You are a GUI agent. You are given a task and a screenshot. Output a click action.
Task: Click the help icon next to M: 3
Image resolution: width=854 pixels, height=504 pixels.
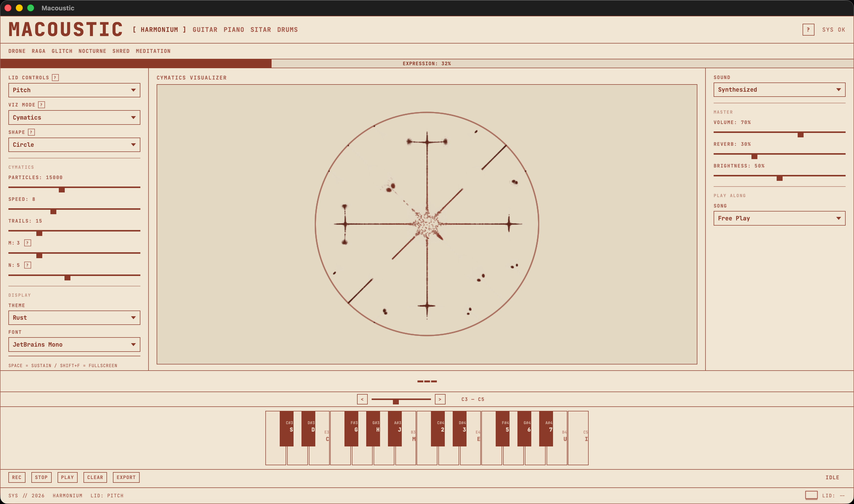[27, 243]
